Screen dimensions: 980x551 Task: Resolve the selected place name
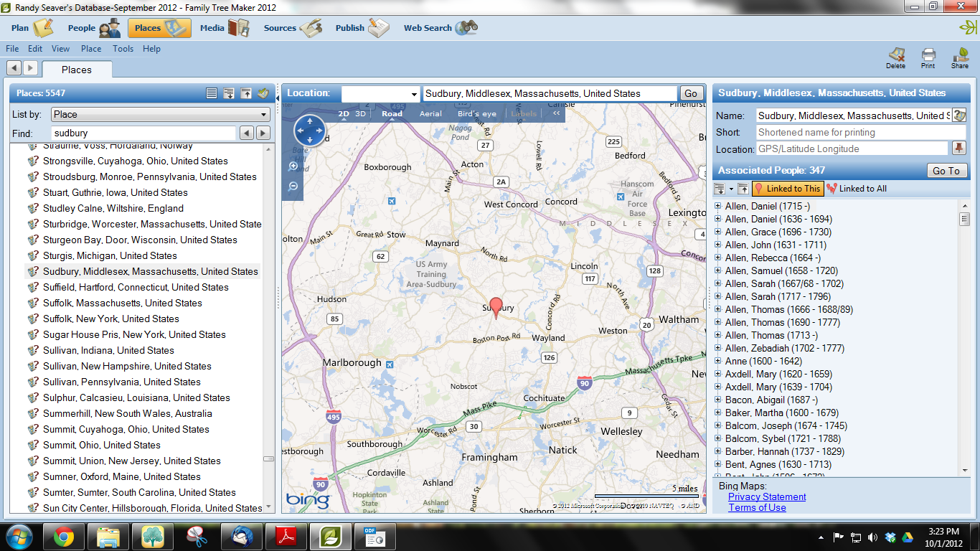263,93
